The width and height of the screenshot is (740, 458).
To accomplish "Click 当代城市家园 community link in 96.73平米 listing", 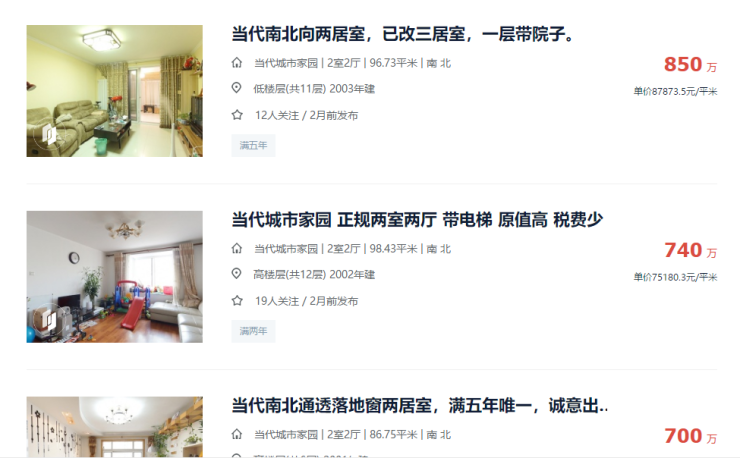I will [x=286, y=63].
